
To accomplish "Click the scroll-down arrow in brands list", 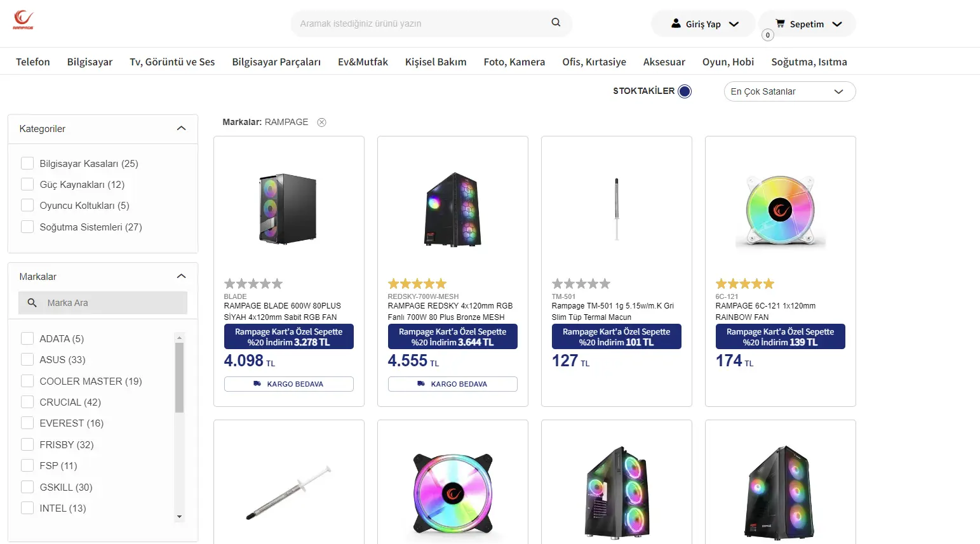I will tap(179, 517).
